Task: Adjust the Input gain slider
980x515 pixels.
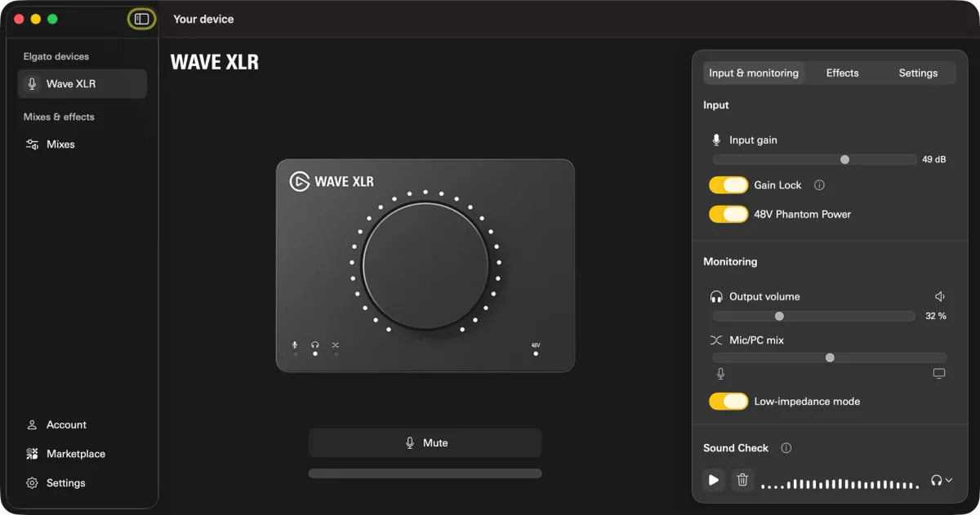Action: 814,160
